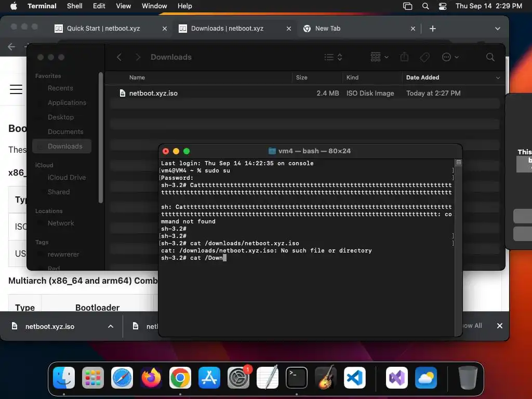Select Applications in Finder sidebar

click(x=67, y=102)
